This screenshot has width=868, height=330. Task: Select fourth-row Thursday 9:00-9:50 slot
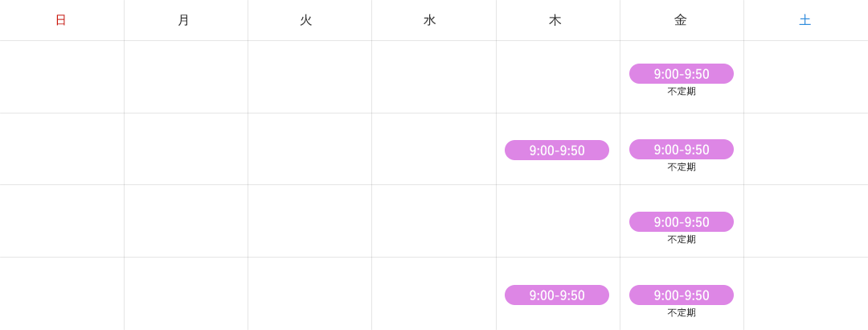(557, 295)
